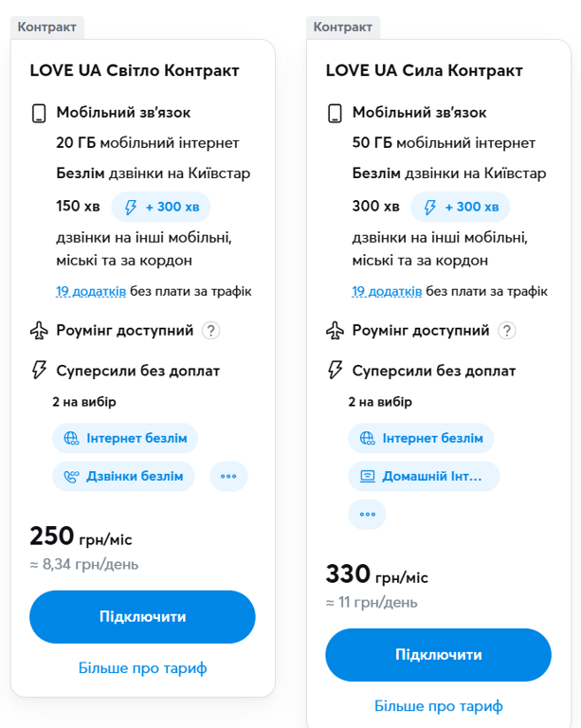The height and width of the screenshot is (728, 581).
Task: Select Інтернет безлім chip in Сила plan
Action: coord(421,438)
